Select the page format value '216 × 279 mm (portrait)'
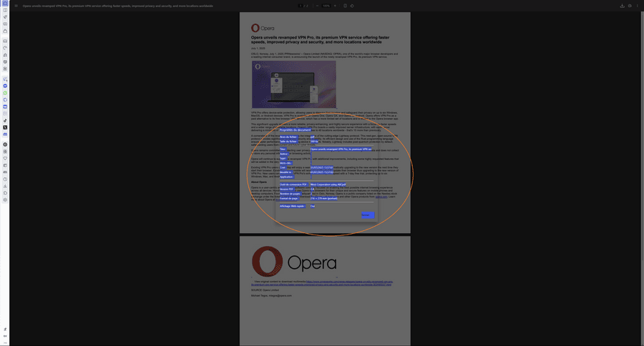This screenshot has height=346, width=644. click(x=324, y=198)
